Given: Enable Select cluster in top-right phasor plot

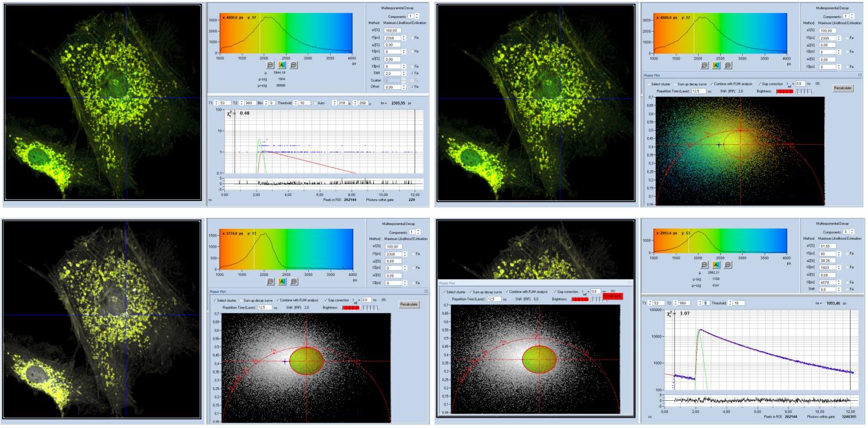Looking at the screenshot, I should pyautogui.click(x=648, y=84).
